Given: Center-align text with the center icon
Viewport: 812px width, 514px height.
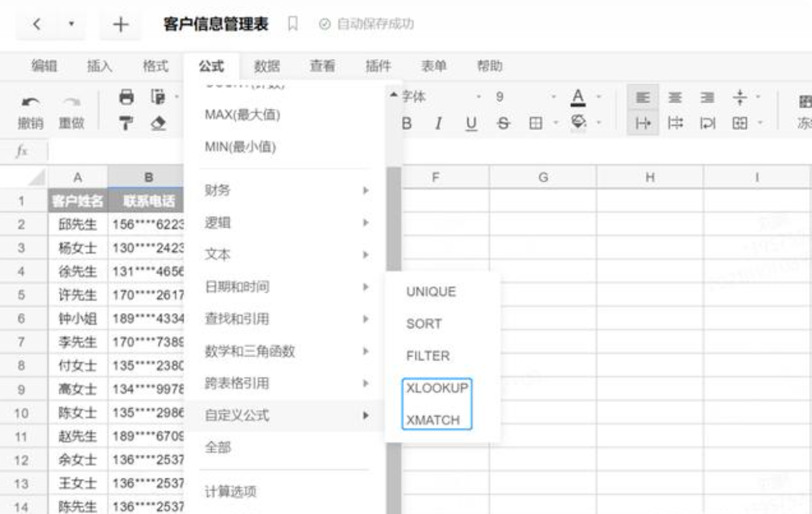Looking at the screenshot, I should click(674, 98).
